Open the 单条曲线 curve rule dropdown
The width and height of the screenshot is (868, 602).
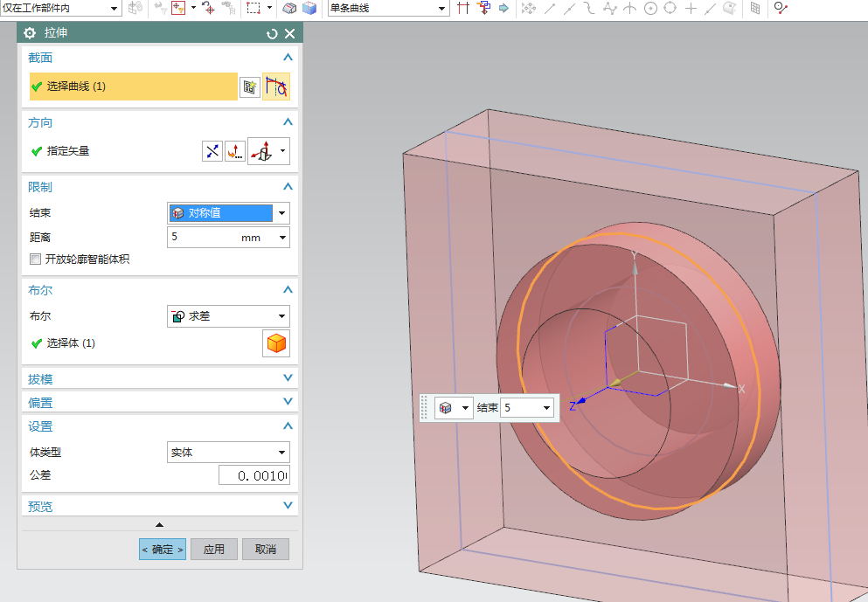441,8
